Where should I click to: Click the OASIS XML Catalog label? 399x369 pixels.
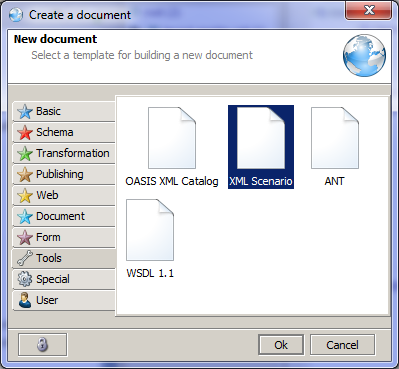pos(172,181)
